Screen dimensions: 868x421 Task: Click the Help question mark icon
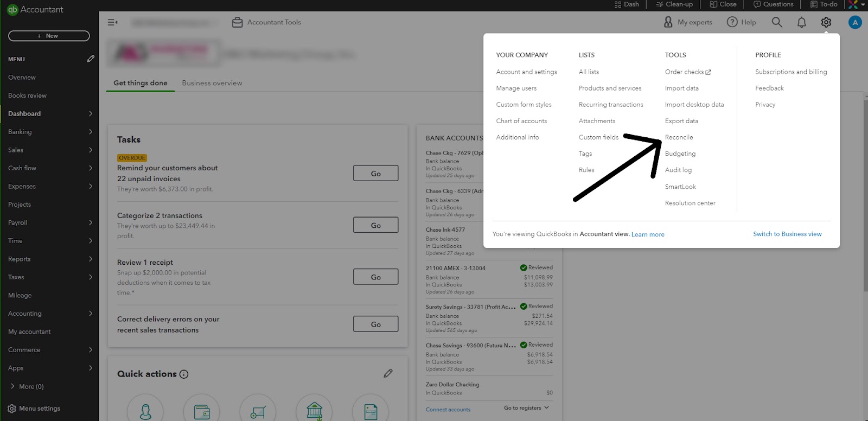point(732,22)
